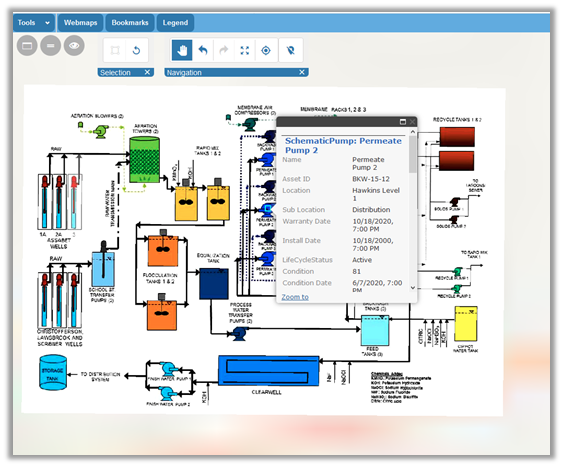Click the dark blue equalization tank
This screenshot has width=563, height=467.
coord(214,284)
